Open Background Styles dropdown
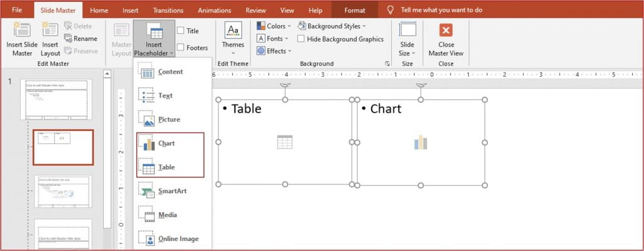 point(331,26)
